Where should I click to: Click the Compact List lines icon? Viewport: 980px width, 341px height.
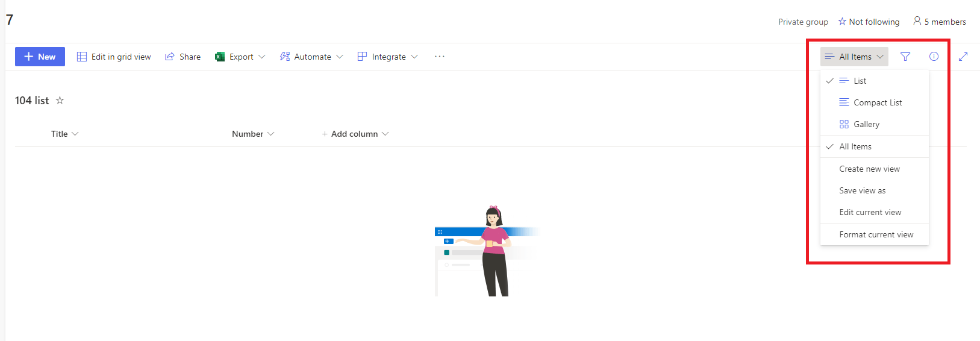(x=844, y=102)
